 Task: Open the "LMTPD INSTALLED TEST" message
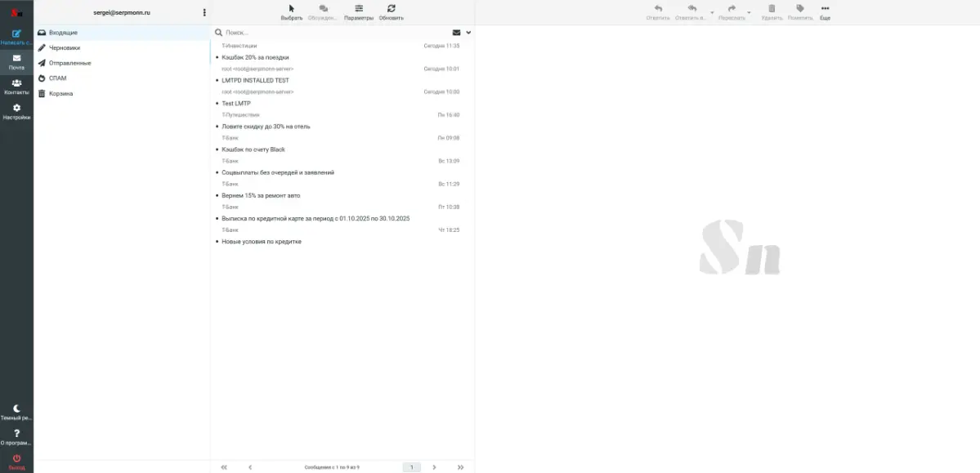255,80
